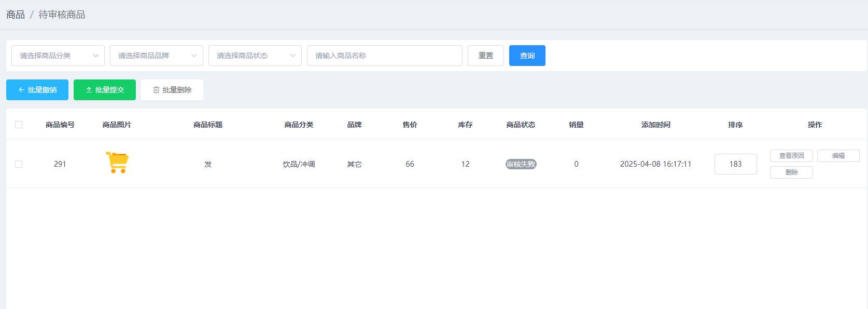Open the 请选择商品状态 status dropdown
Viewport: 868px width, 309px height.
[255, 56]
